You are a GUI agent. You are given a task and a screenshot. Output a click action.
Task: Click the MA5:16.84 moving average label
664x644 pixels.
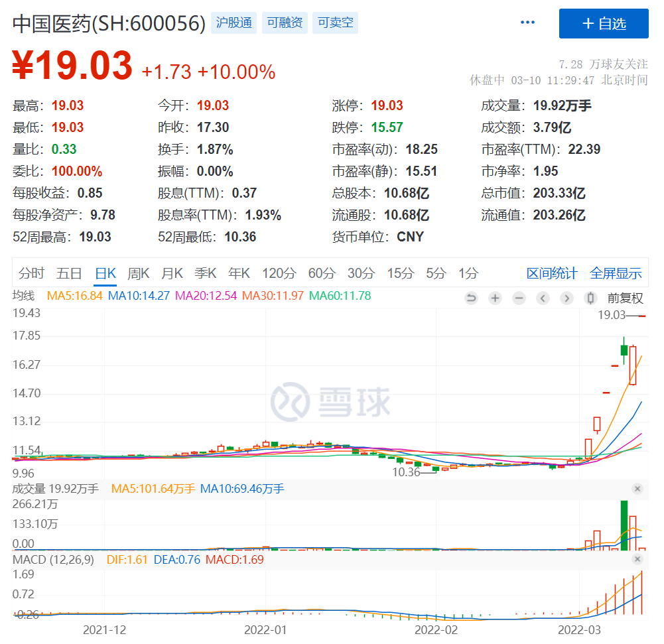[x=74, y=296]
